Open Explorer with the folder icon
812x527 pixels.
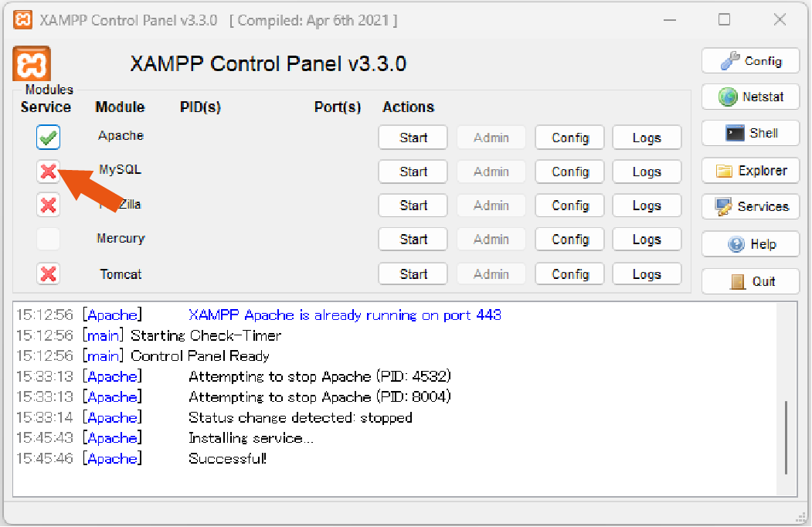pos(750,171)
